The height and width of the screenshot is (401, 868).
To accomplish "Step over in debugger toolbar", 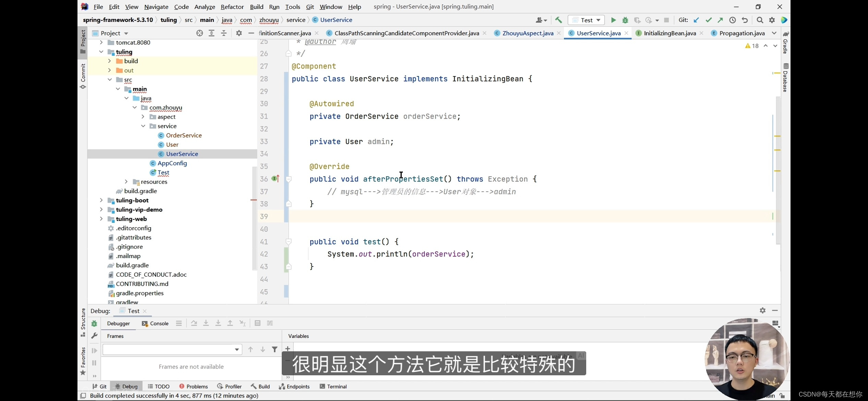I will (194, 323).
